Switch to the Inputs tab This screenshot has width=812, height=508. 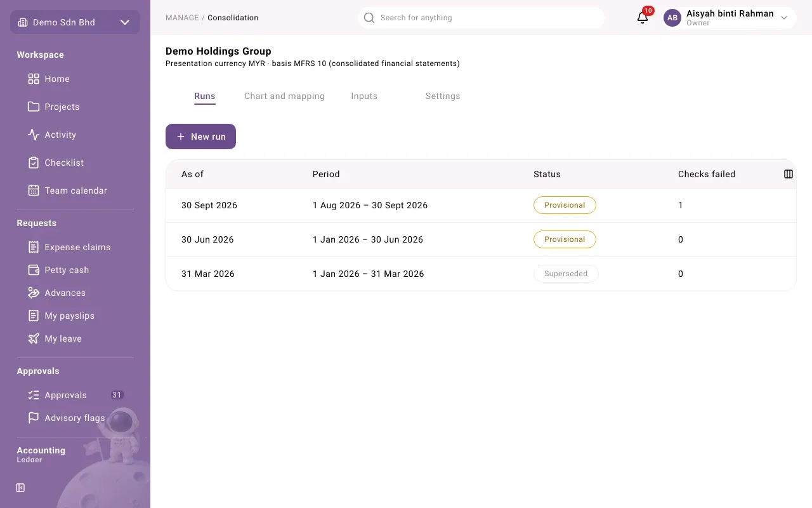[364, 97]
